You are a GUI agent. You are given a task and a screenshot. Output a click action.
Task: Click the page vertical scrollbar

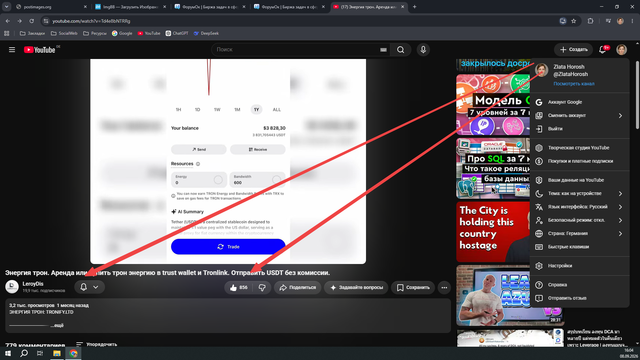[638, 95]
